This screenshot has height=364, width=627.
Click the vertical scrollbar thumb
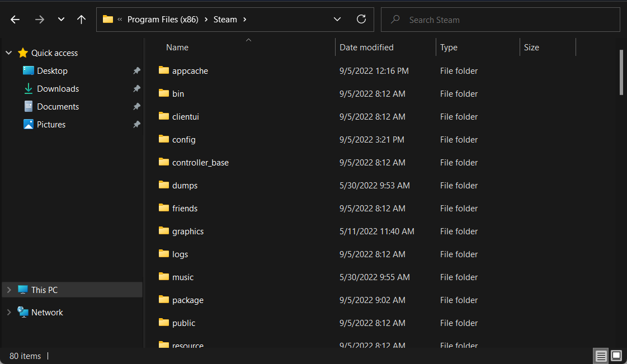(621, 72)
